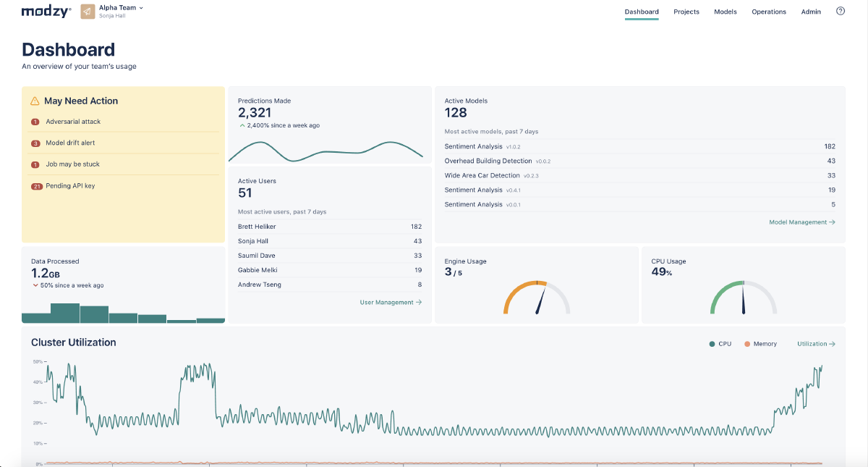Click the red badge beside Model drift alert
868x467 pixels.
point(35,143)
